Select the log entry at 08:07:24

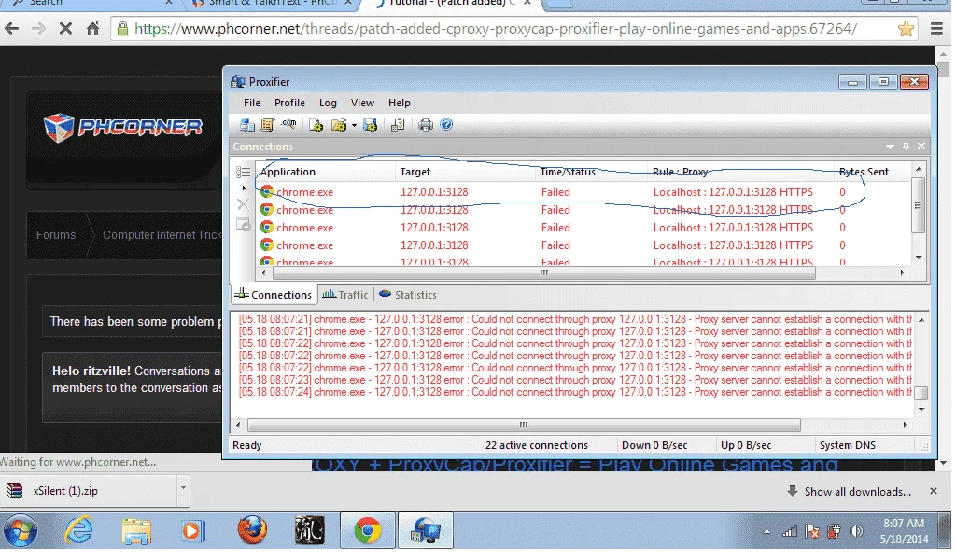click(x=575, y=393)
